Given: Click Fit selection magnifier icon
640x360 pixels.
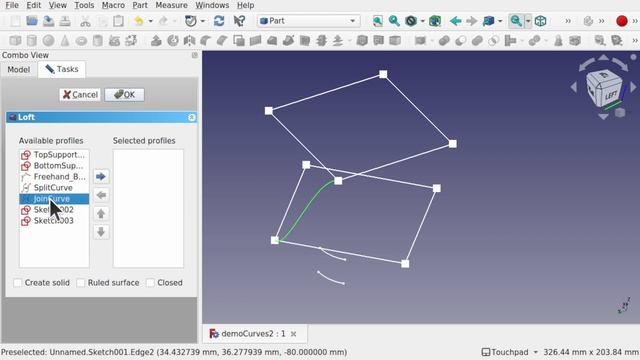Looking at the screenshot, I should [394, 21].
